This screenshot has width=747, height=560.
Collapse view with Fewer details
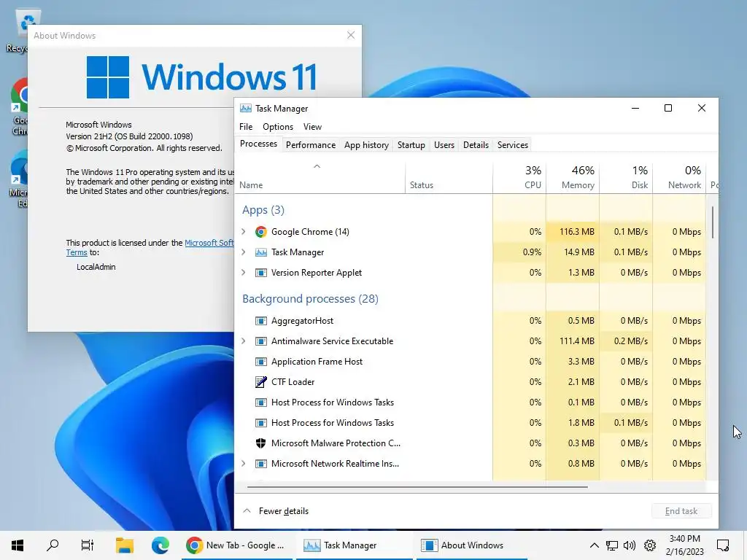[276, 511]
